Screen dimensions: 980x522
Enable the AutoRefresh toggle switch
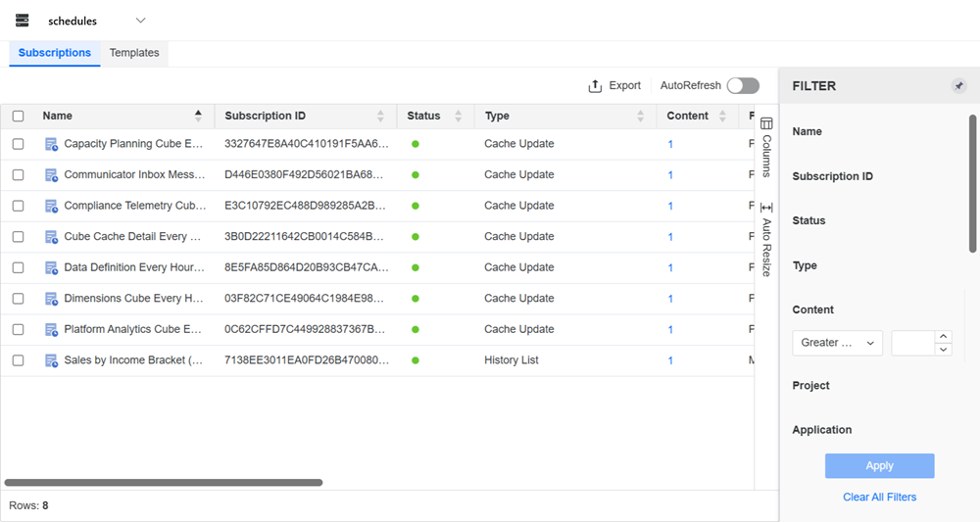pos(743,86)
